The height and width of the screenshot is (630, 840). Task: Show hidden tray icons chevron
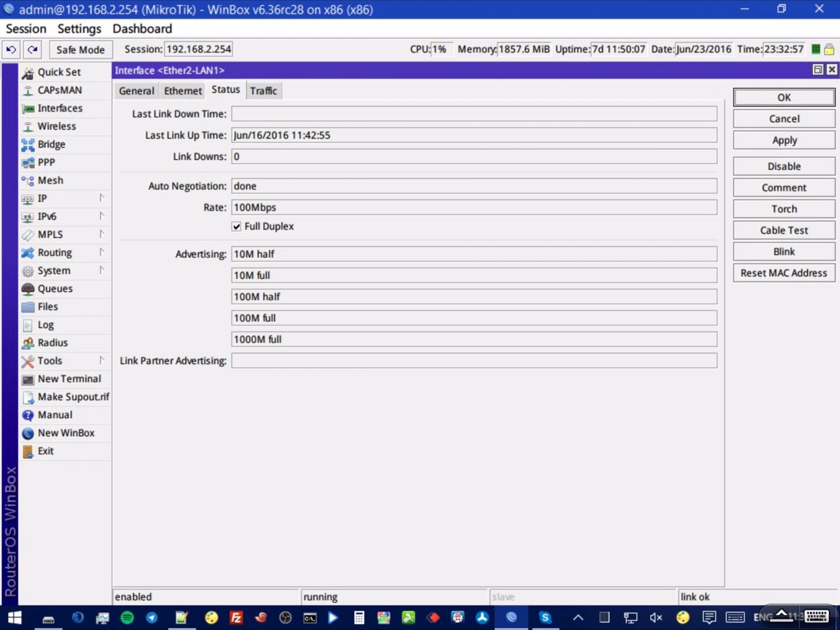coord(578,618)
